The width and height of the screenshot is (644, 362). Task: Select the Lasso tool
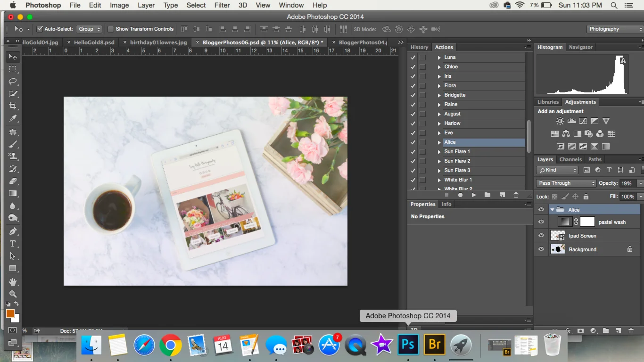tap(13, 81)
